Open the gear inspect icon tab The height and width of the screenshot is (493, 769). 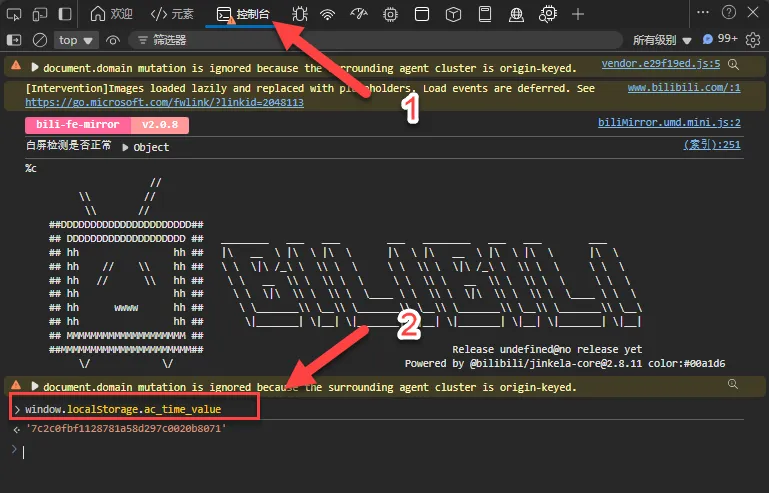click(547, 14)
